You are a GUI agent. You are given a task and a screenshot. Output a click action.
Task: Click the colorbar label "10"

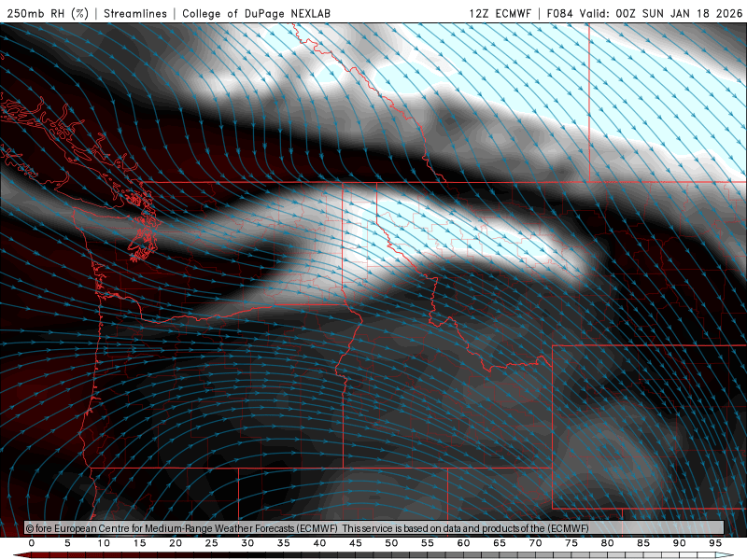point(104,543)
